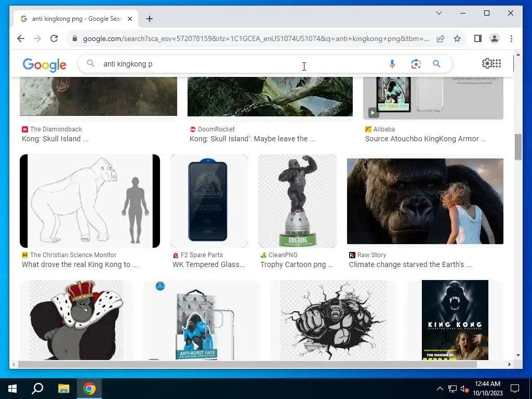Image resolution: width=532 pixels, height=399 pixels.
Task: Search by image with Google Lens icon
Action: [x=416, y=64]
